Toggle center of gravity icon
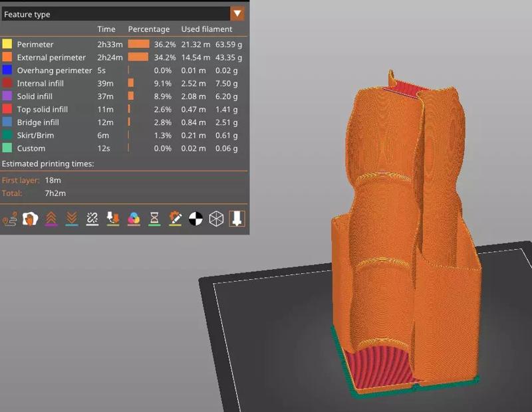 tap(196, 219)
